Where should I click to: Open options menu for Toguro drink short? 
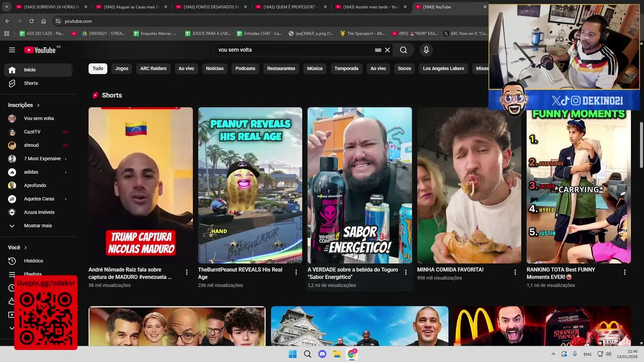coord(406,272)
